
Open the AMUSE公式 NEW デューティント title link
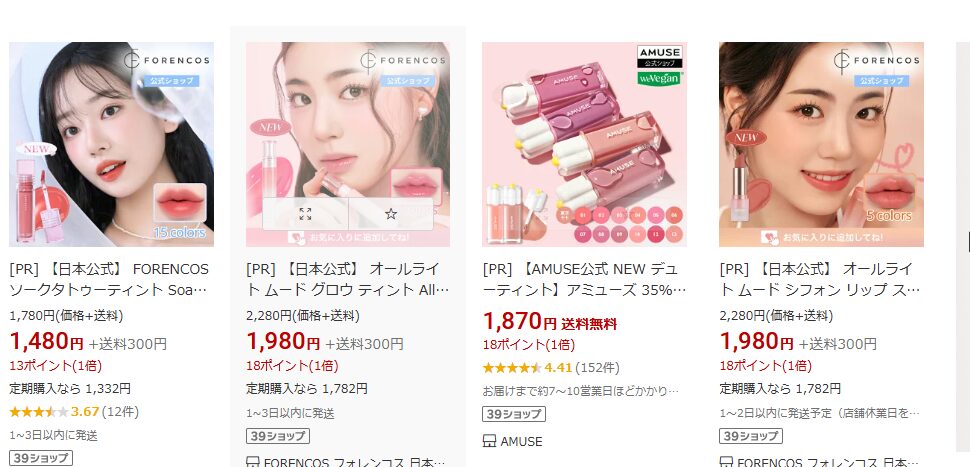click(581, 280)
